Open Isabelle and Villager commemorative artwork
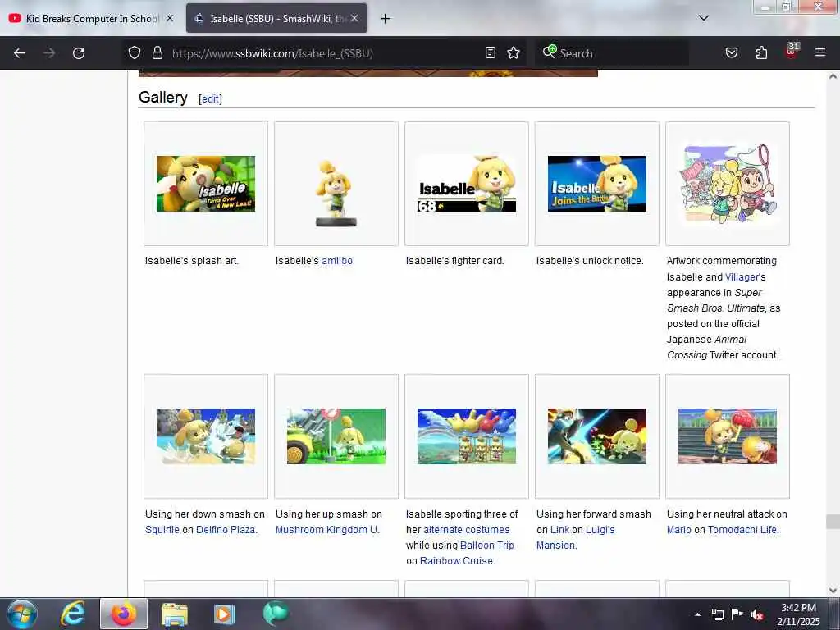The height and width of the screenshot is (630, 840). click(728, 184)
